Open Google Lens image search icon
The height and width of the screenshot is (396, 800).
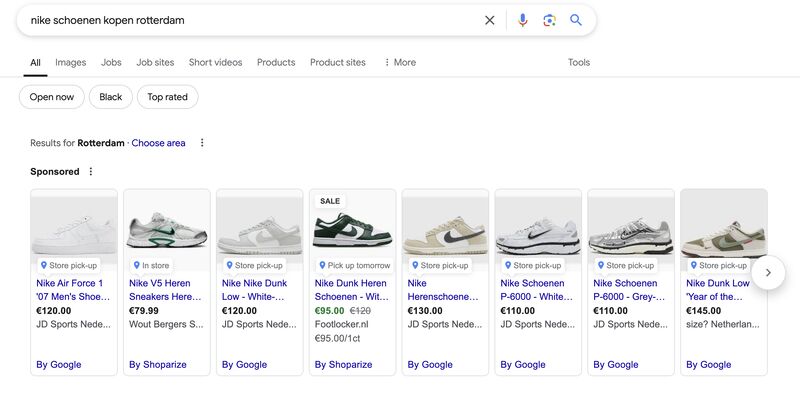tap(549, 20)
